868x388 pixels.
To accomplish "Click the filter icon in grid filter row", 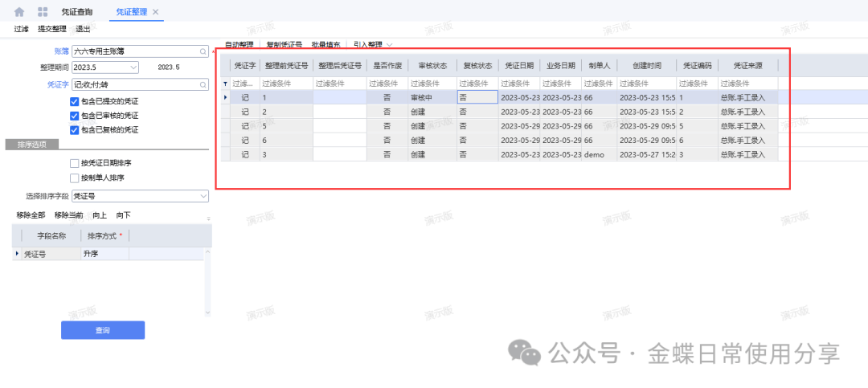I will pyautogui.click(x=225, y=84).
